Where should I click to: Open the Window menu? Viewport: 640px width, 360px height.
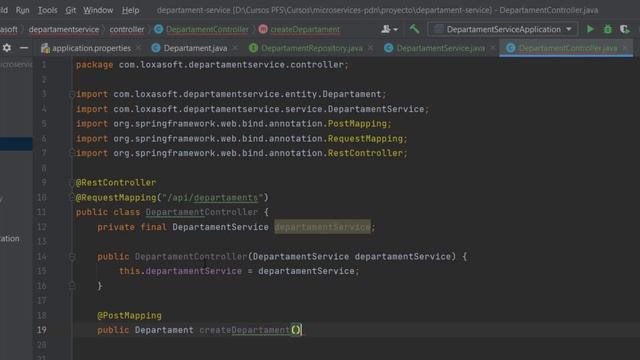[x=98, y=10]
